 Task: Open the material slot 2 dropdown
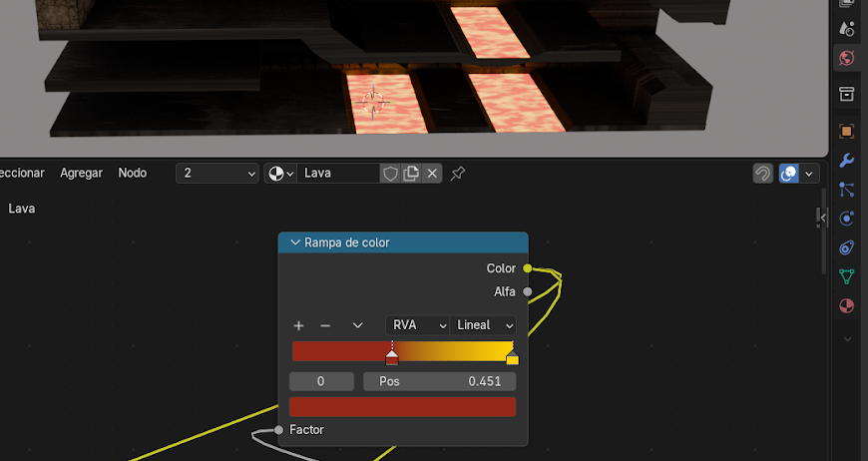217,174
